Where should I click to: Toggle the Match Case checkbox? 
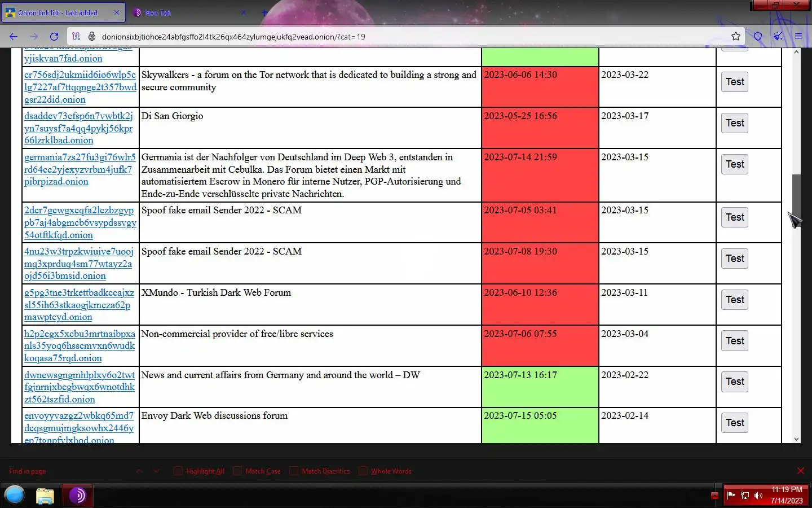[237, 471]
